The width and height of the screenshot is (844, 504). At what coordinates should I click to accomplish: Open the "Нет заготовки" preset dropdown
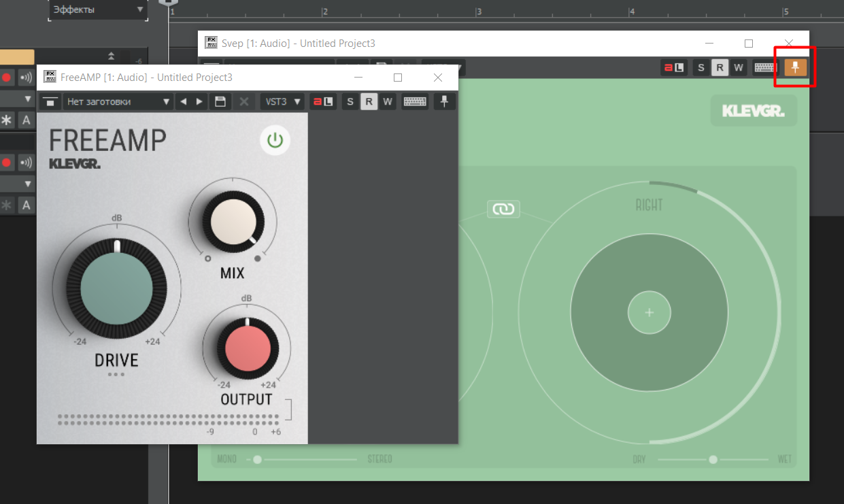click(118, 102)
